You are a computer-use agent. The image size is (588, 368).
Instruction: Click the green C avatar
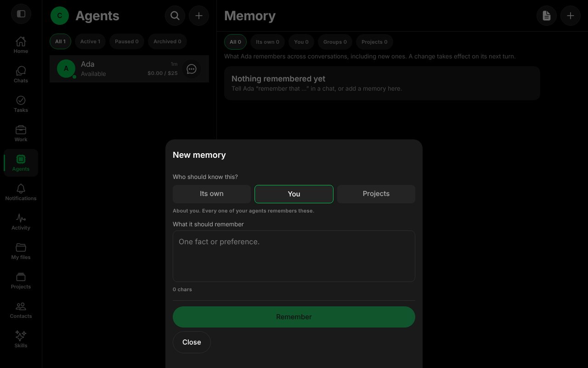[60, 16]
